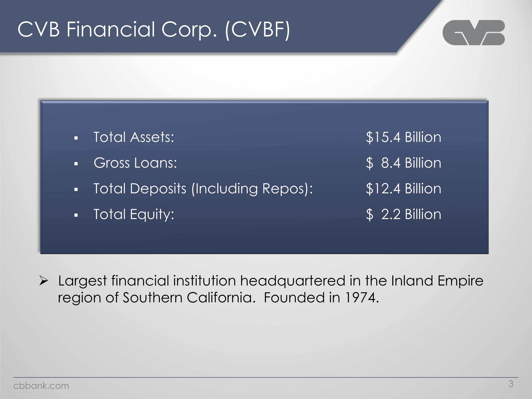Select the '$12.4 Billion' value
532x399 pixels.
(404, 188)
